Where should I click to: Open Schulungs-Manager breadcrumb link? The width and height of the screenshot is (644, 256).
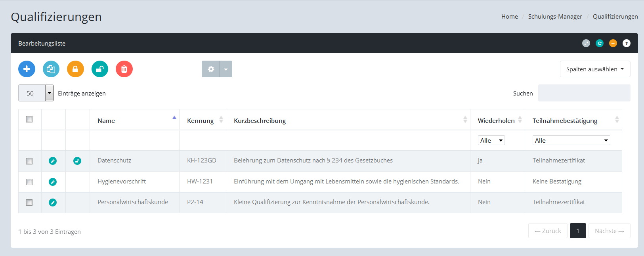click(555, 16)
